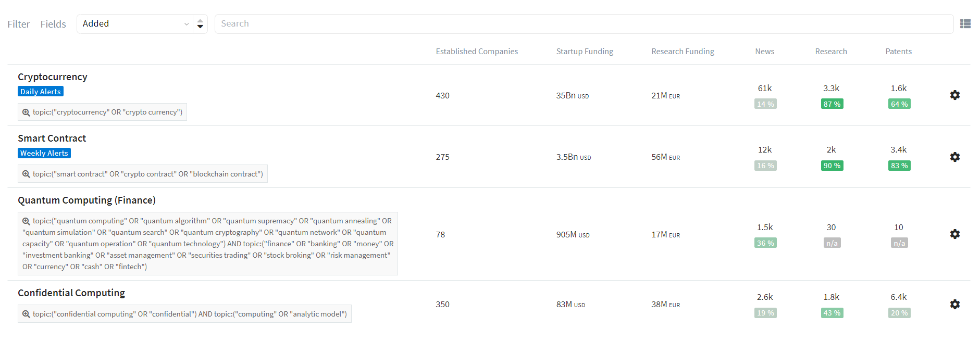Screen dimensions: 980x341
Task: Click Smart Contract companies value 275
Action: click(x=442, y=157)
